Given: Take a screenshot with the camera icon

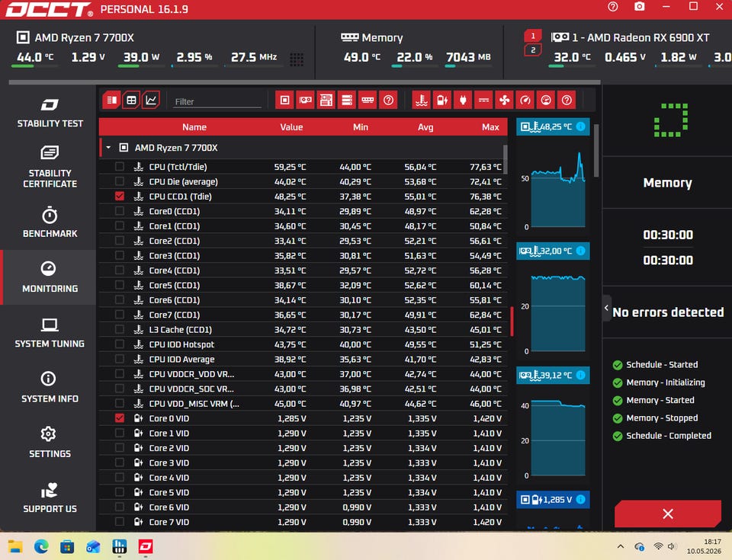Looking at the screenshot, I should (x=640, y=7).
